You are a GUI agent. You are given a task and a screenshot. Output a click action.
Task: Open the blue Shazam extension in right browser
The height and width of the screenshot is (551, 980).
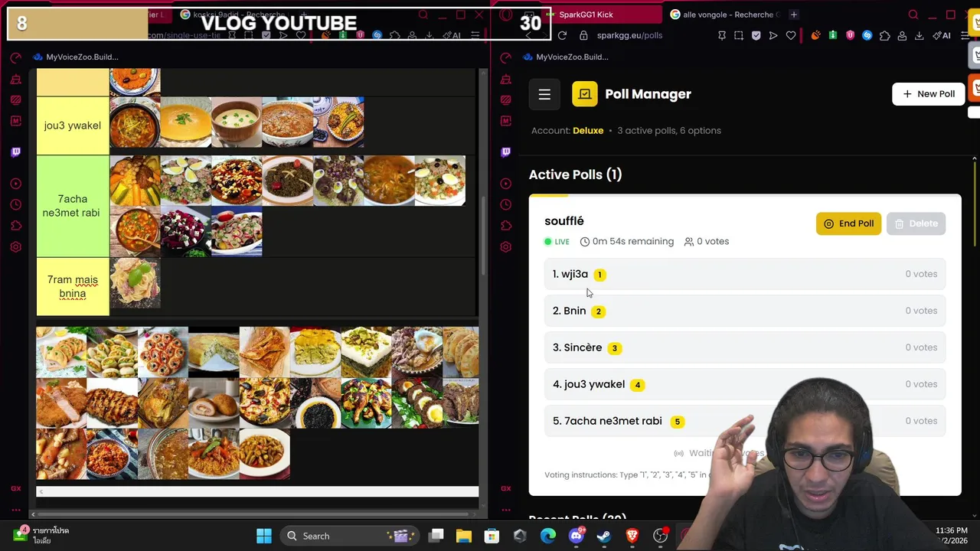pos(867,35)
